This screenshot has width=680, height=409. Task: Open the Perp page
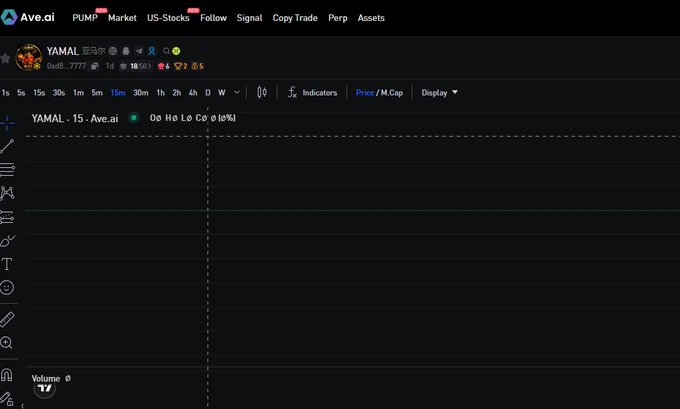338,18
